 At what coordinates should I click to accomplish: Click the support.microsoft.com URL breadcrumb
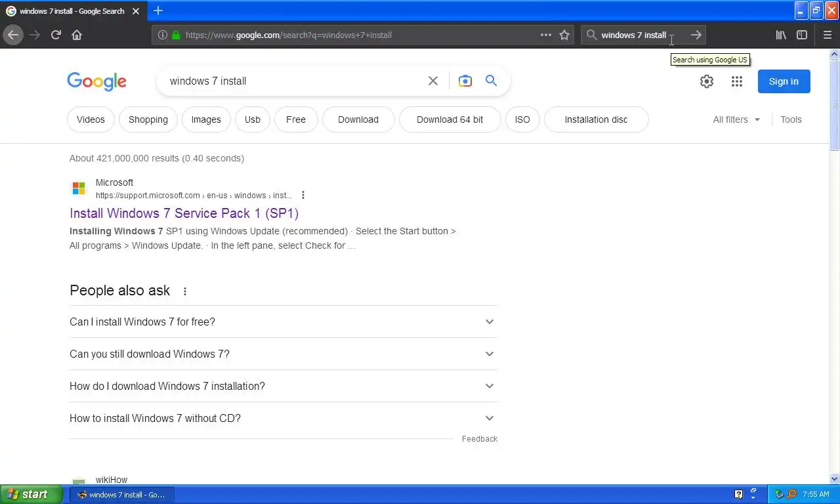pyautogui.click(x=194, y=196)
